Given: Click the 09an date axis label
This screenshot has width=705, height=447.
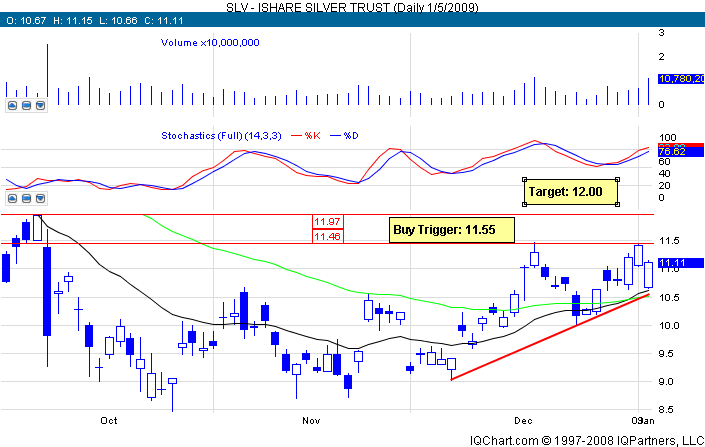Looking at the screenshot, I should (643, 421).
